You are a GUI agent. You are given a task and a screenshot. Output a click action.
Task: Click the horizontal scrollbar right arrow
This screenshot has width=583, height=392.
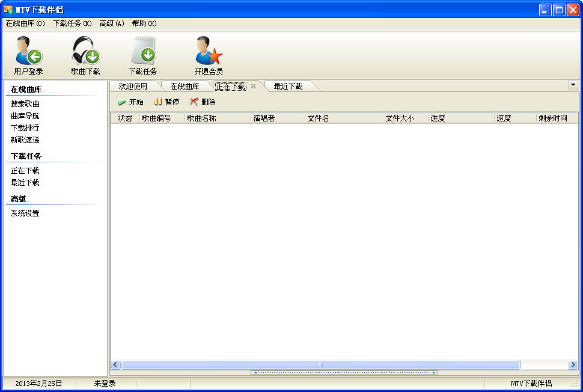573,365
